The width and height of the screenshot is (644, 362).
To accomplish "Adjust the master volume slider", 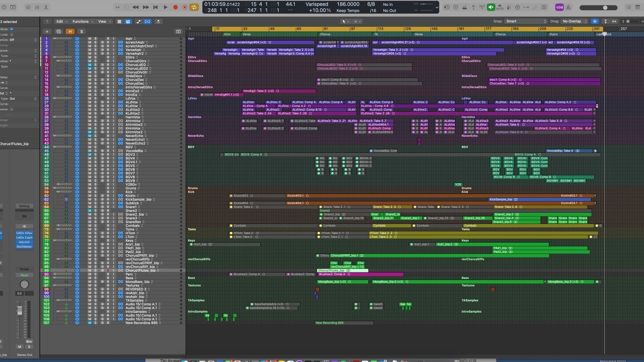I will pyautogui.click(x=599, y=8).
